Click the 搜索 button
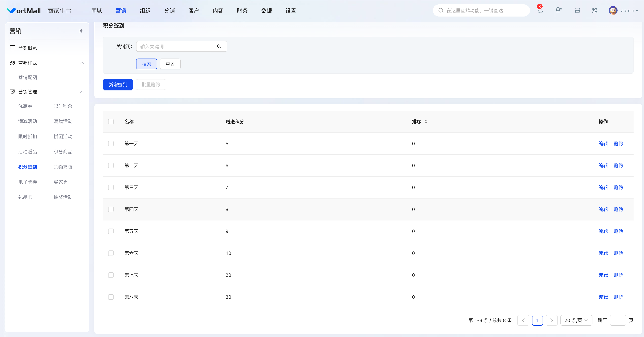 146,64
